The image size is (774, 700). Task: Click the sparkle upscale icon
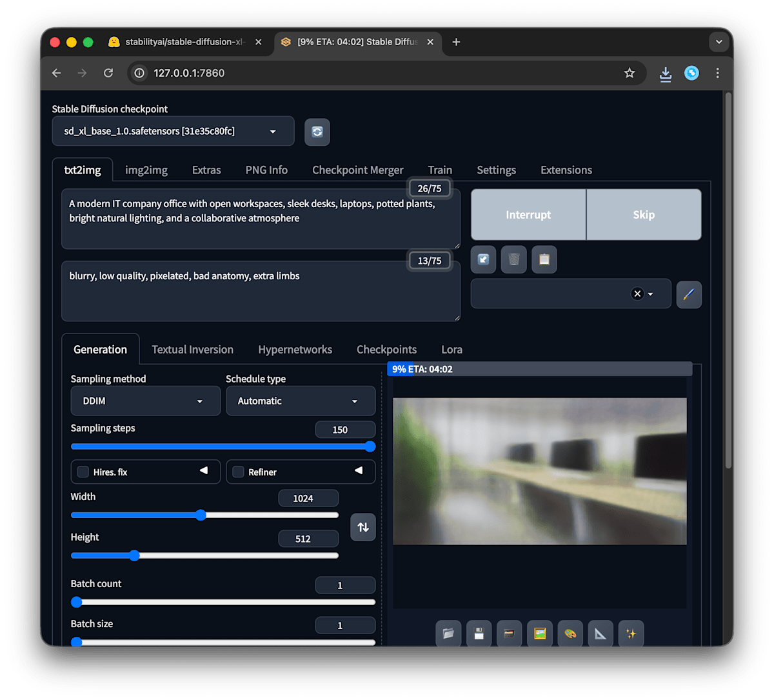pyautogui.click(x=631, y=634)
